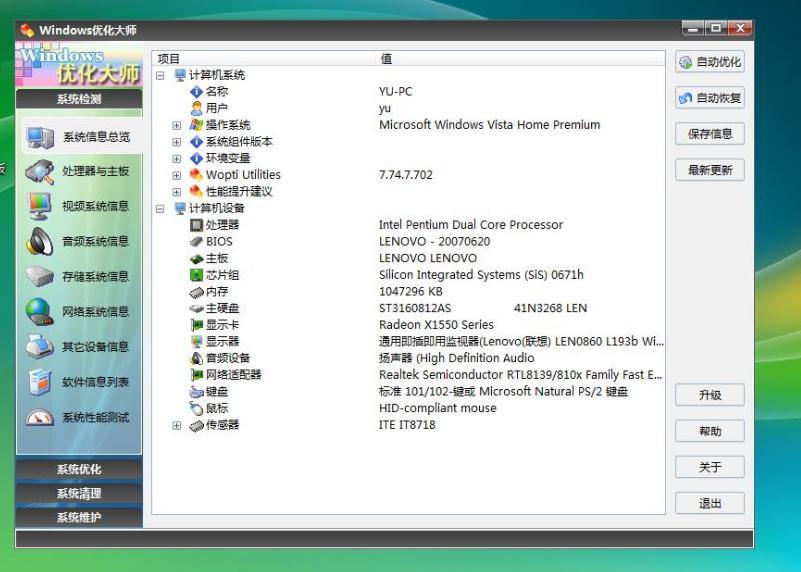This screenshot has height=572, width=801.
Task: Select the 显示卡 row in the list
Action: pyautogui.click(x=222, y=325)
